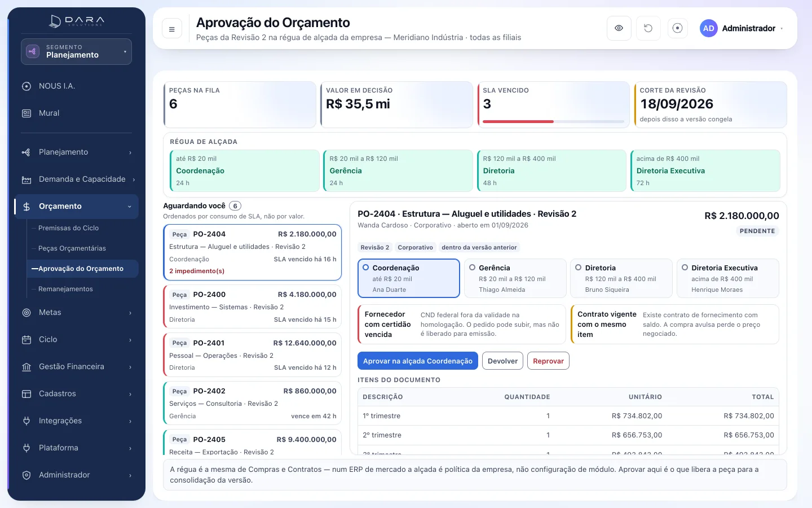Viewport: 812px width, 508px height.
Task: Open Mural in the sidebar
Action: pyautogui.click(x=76, y=113)
